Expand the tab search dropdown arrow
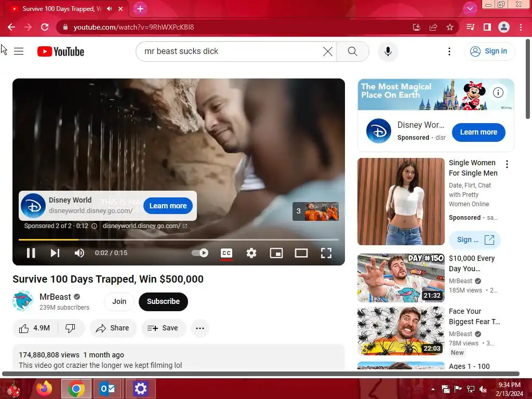Viewport: 532px width, 399px height. 470,8
